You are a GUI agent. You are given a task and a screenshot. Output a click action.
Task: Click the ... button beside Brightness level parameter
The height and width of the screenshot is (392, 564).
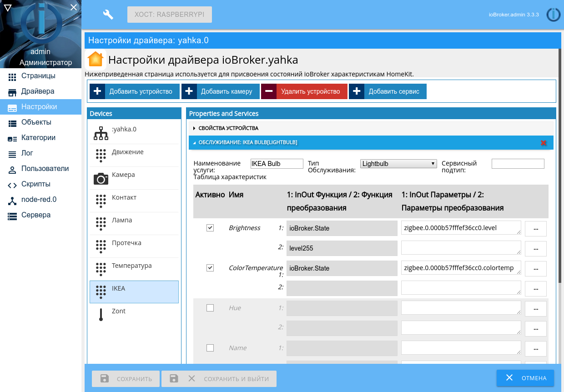[x=536, y=229]
